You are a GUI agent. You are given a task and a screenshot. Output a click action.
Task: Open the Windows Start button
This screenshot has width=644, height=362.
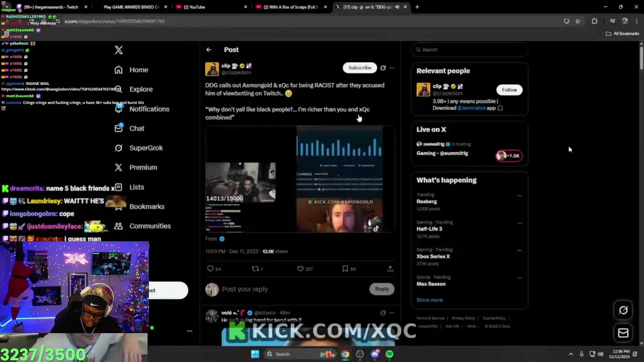[255, 354]
